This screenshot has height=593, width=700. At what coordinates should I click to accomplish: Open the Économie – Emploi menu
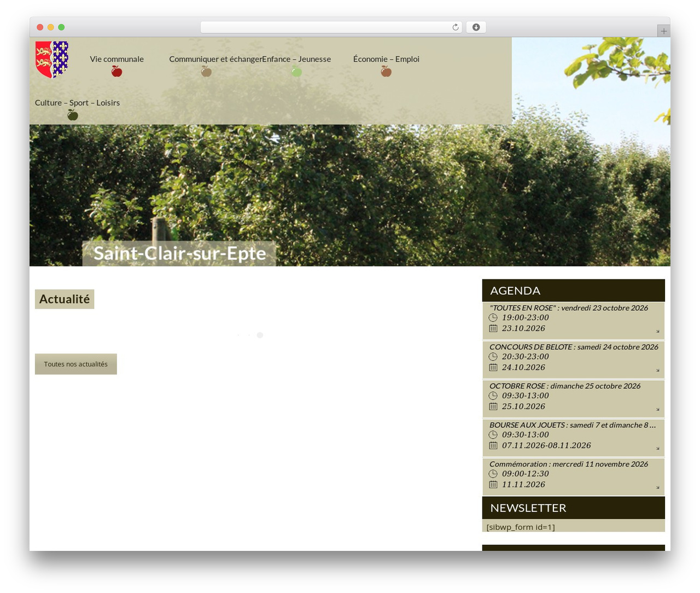tap(386, 59)
